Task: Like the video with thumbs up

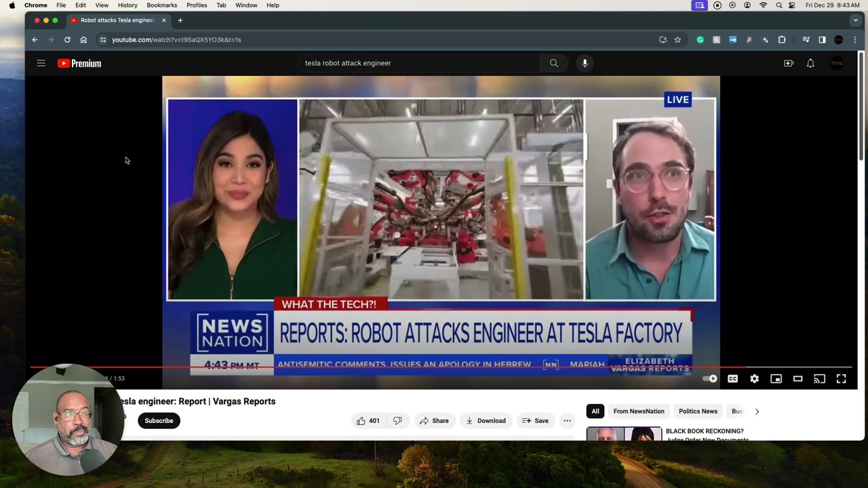Action: tap(368, 421)
